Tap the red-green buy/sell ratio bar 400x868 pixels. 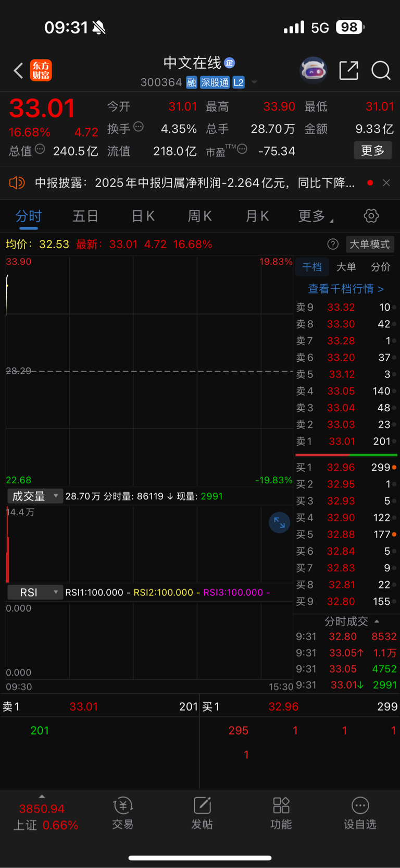[346, 455]
